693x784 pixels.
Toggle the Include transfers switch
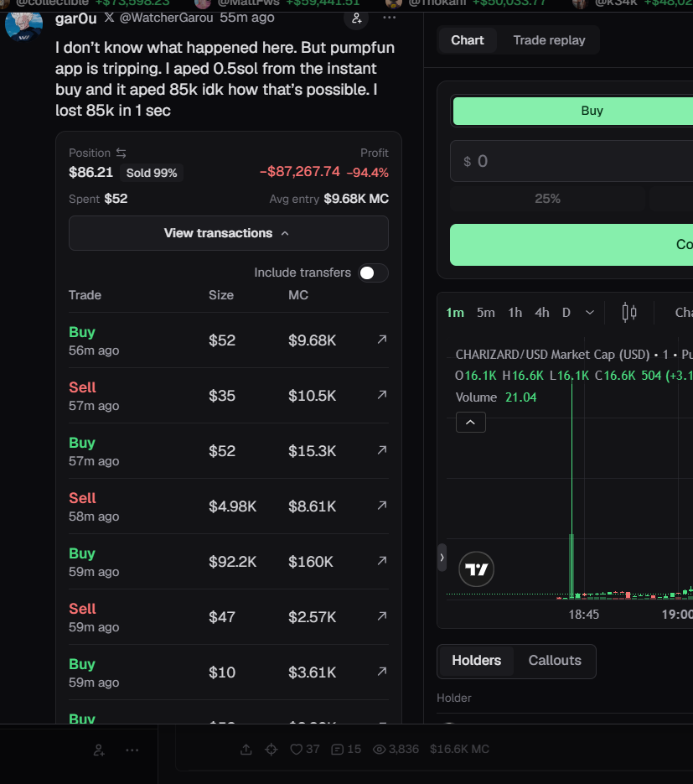tap(373, 273)
